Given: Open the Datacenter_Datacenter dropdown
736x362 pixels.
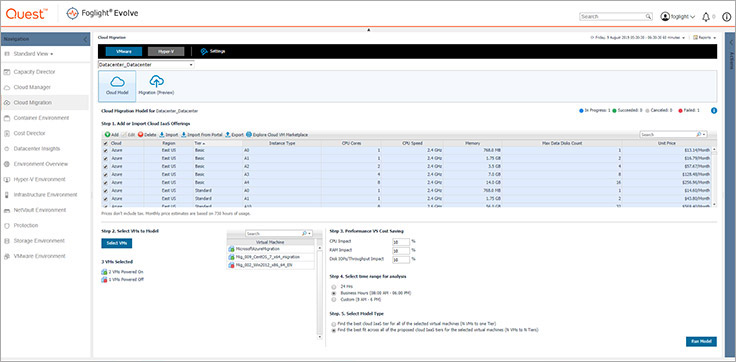Looking at the screenshot, I should (146, 64).
